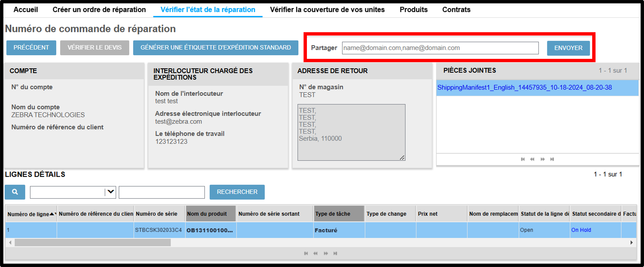Click the On Hold secondary status link

point(581,230)
